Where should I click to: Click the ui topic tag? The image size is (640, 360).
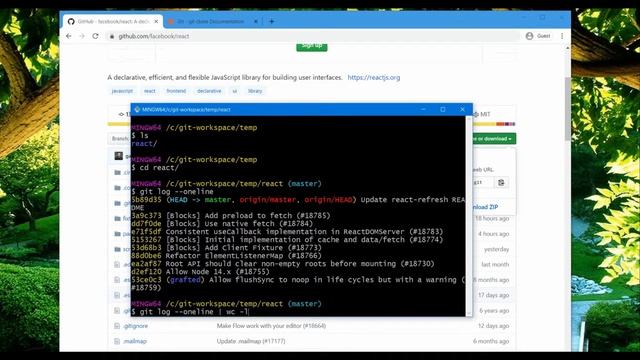click(235, 91)
